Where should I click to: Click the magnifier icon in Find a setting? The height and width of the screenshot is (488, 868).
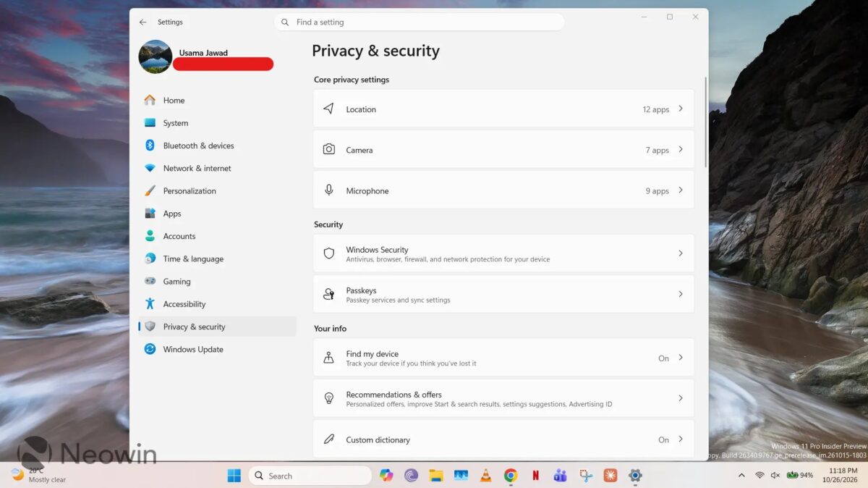(x=285, y=22)
